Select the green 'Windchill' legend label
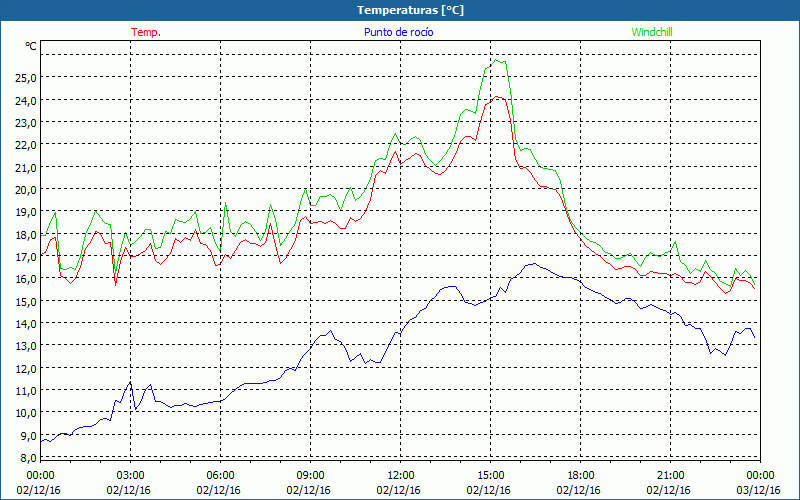This screenshot has height=500, width=800. pos(652,32)
